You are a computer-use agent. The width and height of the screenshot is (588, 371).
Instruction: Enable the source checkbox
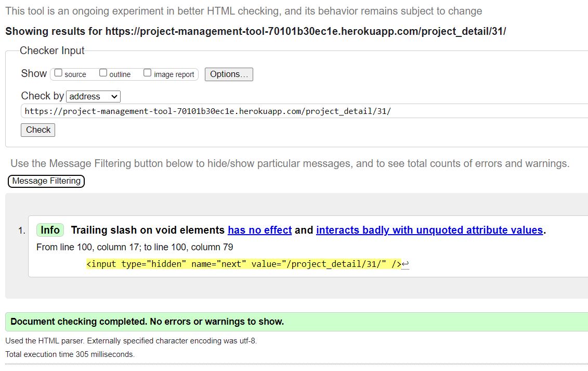point(58,72)
